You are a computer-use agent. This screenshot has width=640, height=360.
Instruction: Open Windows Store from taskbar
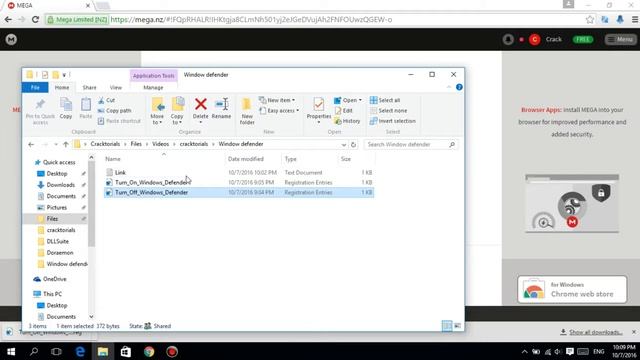coord(126,351)
